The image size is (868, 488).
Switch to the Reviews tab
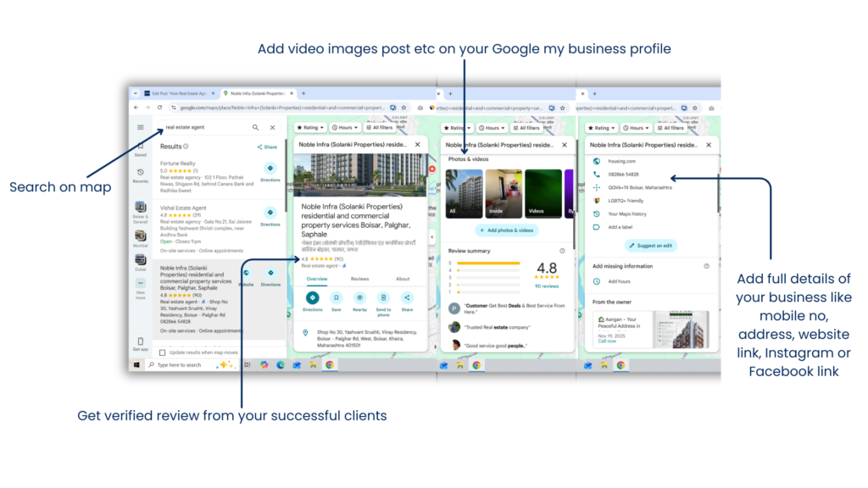359,279
